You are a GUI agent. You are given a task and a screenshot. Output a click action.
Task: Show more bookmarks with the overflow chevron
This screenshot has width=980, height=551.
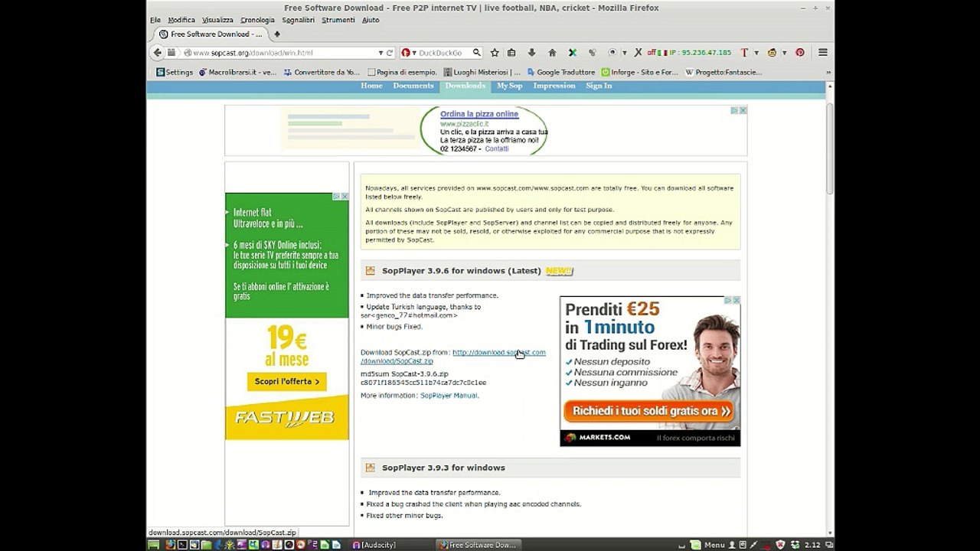click(x=828, y=73)
